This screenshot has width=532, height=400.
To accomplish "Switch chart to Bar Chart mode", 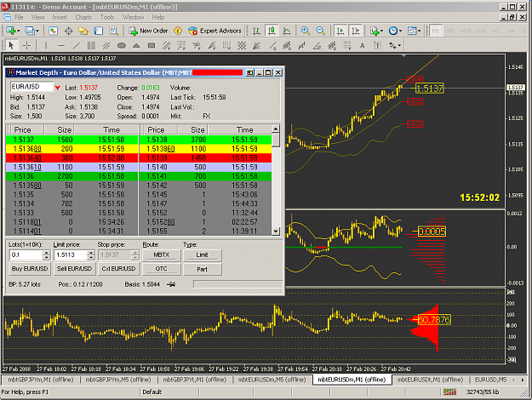I will [256, 31].
